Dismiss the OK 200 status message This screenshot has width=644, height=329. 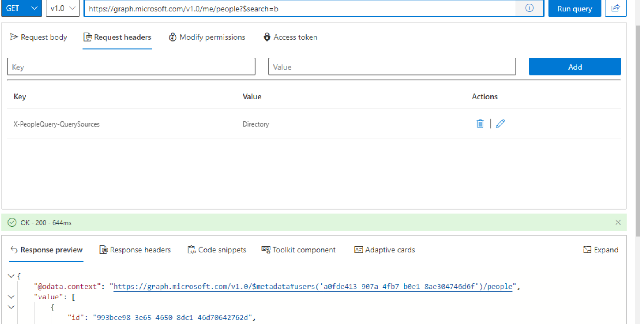618,223
